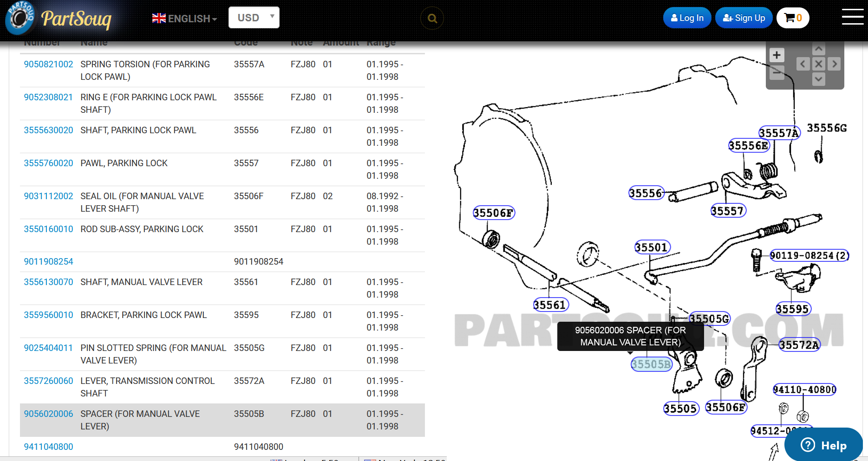Open part number 9025404011
This screenshot has width=868, height=461.
[x=49, y=348]
